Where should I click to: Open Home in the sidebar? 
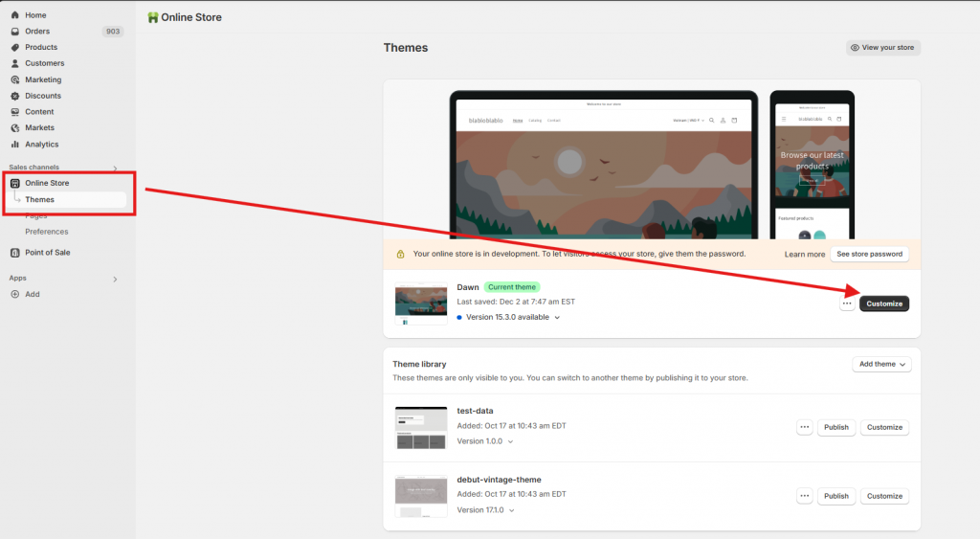[35, 15]
